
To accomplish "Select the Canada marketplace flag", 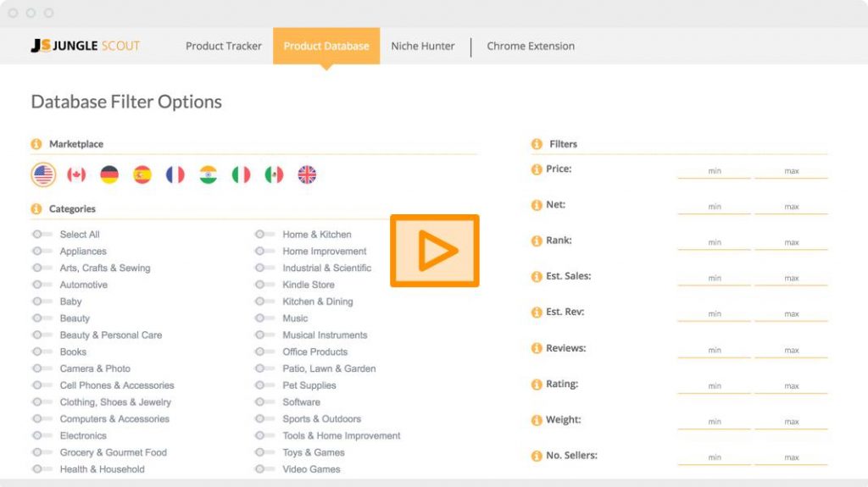I will click(x=76, y=174).
